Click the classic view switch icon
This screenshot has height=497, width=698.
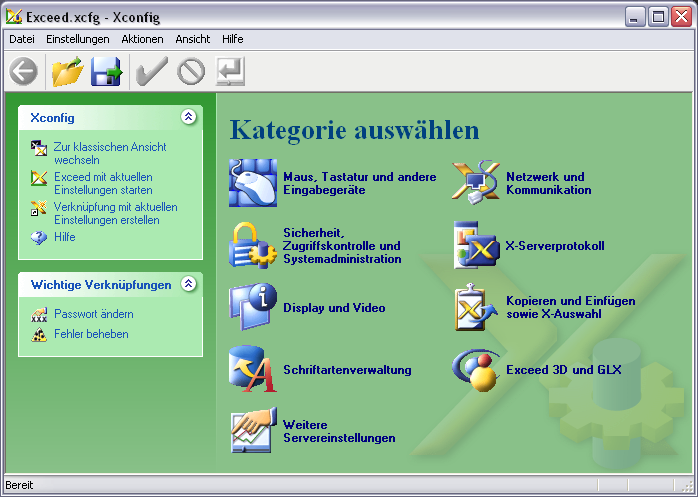coord(39,148)
